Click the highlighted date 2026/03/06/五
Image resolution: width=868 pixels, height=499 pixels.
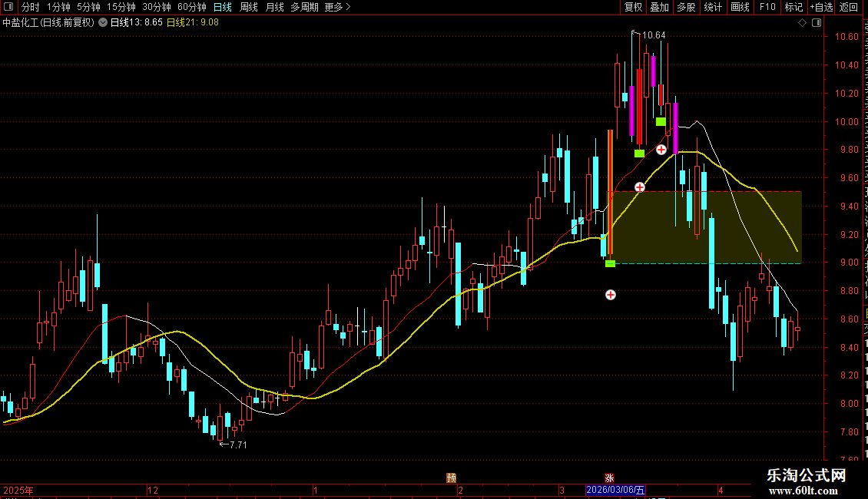[x=615, y=490]
